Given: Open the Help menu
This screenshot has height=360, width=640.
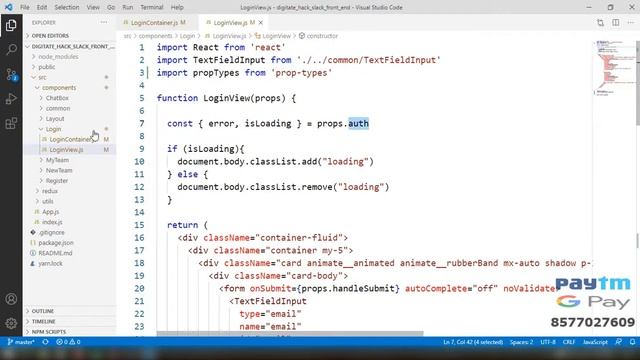Looking at the screenshot, I should pos(177,7).
